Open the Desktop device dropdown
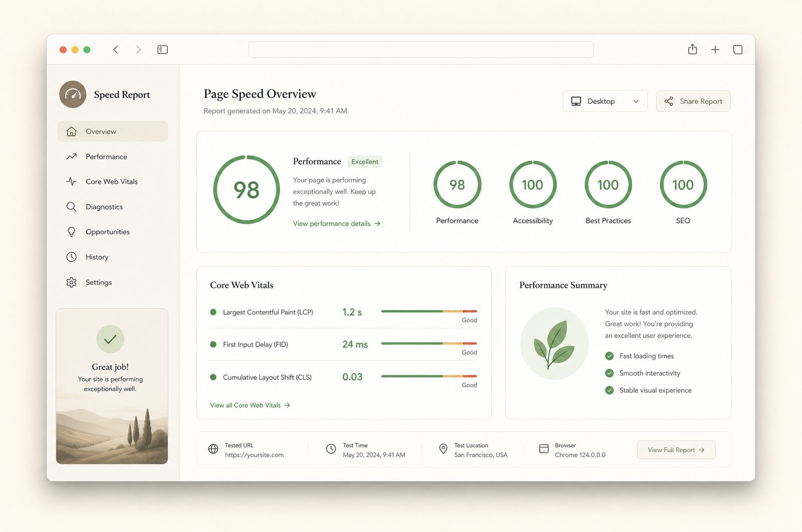Image resolution: width=802 pixels, height=532 pixels. pyautogui.click(x=605, y=101)
